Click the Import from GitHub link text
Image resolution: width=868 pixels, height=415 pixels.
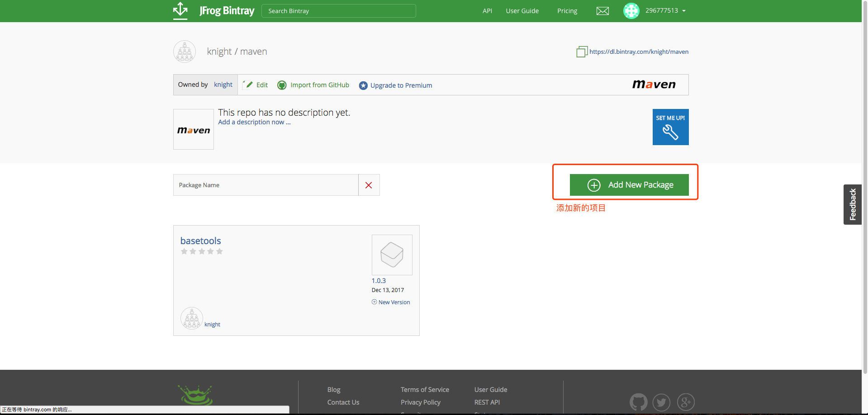pos(320,85)
